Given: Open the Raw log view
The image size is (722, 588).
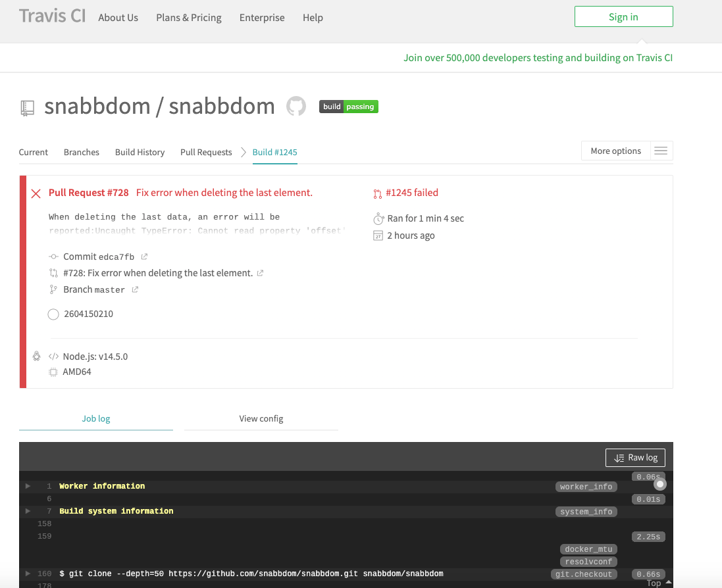Looking at the screenshot, I should click(x=634, y=457).
